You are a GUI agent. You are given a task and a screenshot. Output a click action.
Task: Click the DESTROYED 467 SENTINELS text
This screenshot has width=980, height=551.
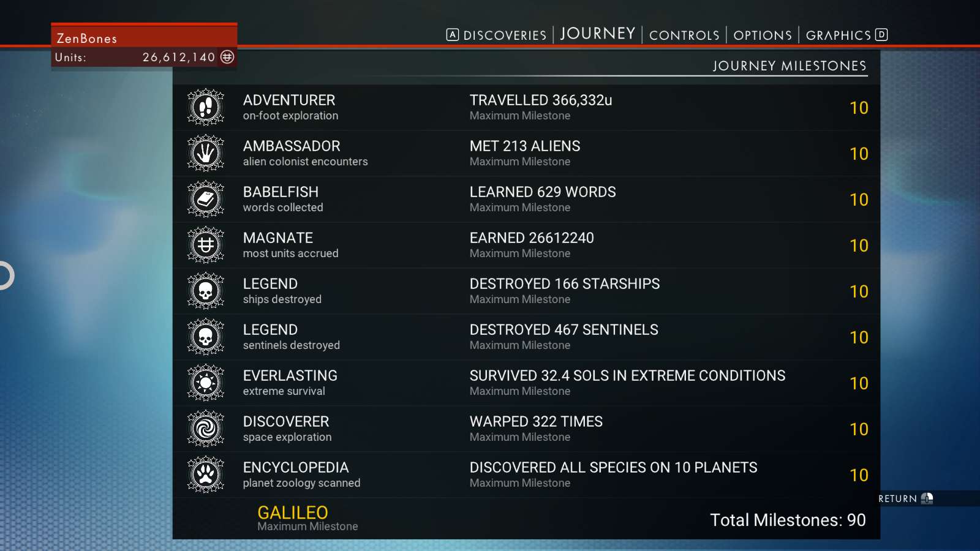564,329
